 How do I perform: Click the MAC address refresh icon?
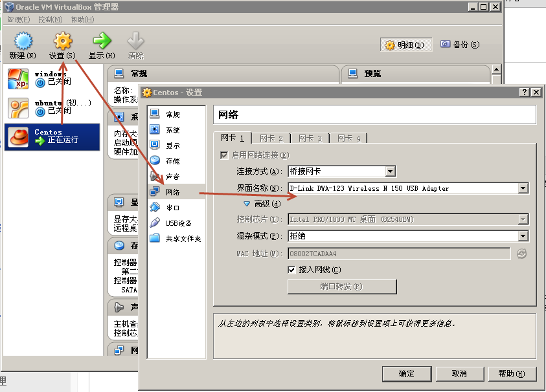pyautogui.click(x=521, y=254)
